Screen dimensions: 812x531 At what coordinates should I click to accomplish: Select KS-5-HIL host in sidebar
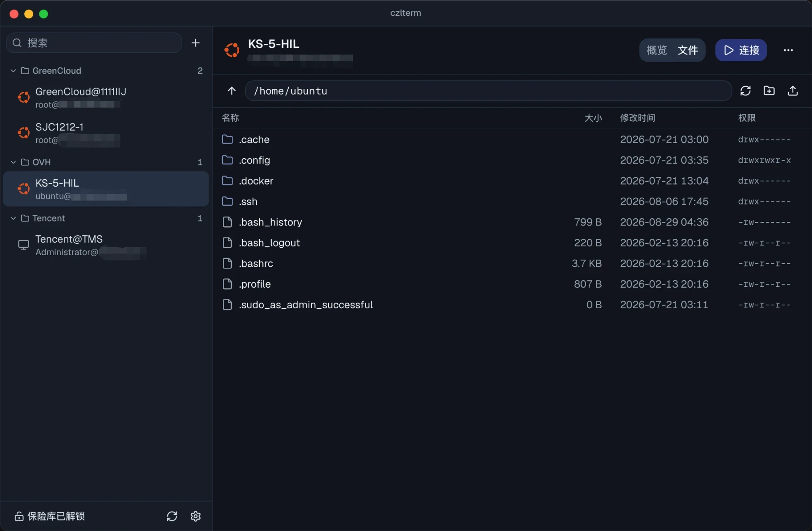(x=106, y=189)
